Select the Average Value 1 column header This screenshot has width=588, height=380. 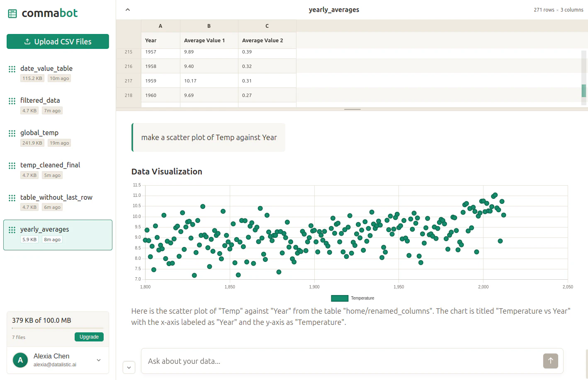coord(204,40)
